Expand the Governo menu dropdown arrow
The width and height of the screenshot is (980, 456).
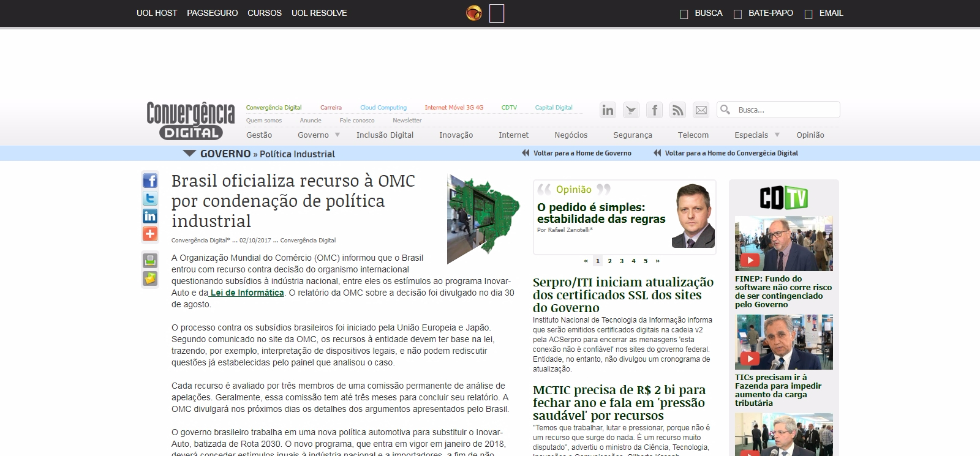337,135
